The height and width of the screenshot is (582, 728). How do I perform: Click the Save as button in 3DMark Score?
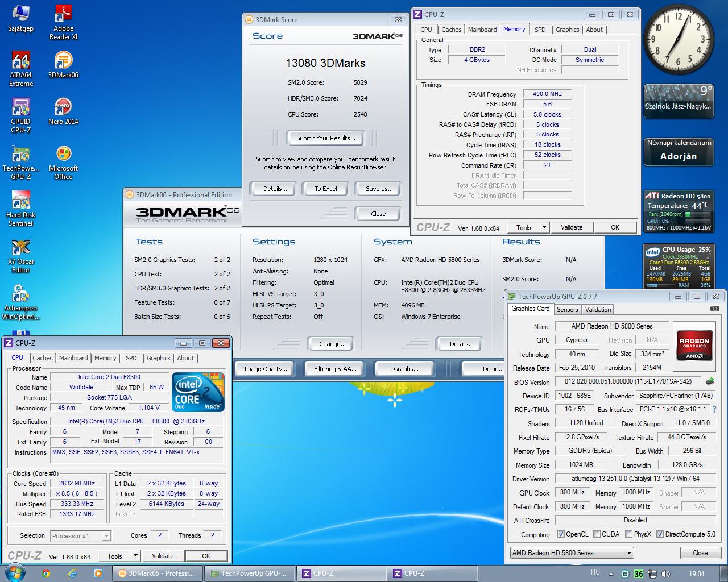tap(379, 189)
